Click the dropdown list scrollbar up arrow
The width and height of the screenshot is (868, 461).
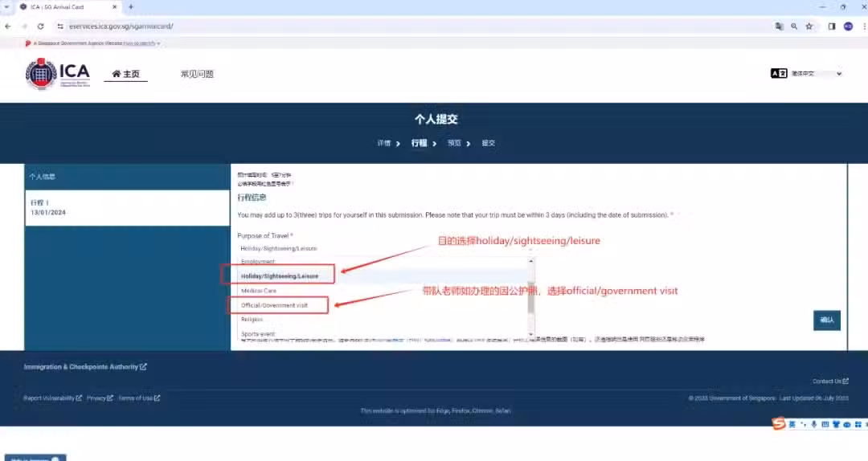point(531,261)
